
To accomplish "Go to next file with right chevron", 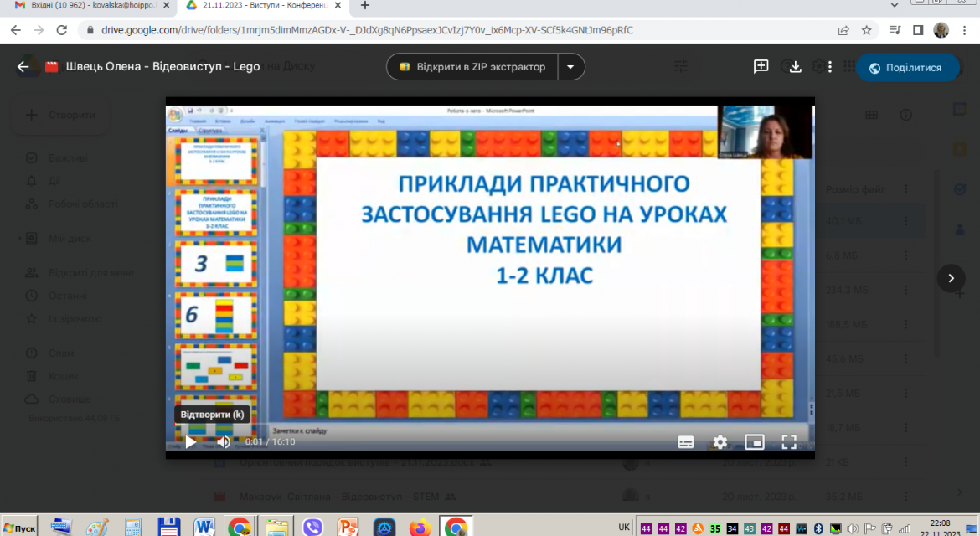I will click(951, 278).
